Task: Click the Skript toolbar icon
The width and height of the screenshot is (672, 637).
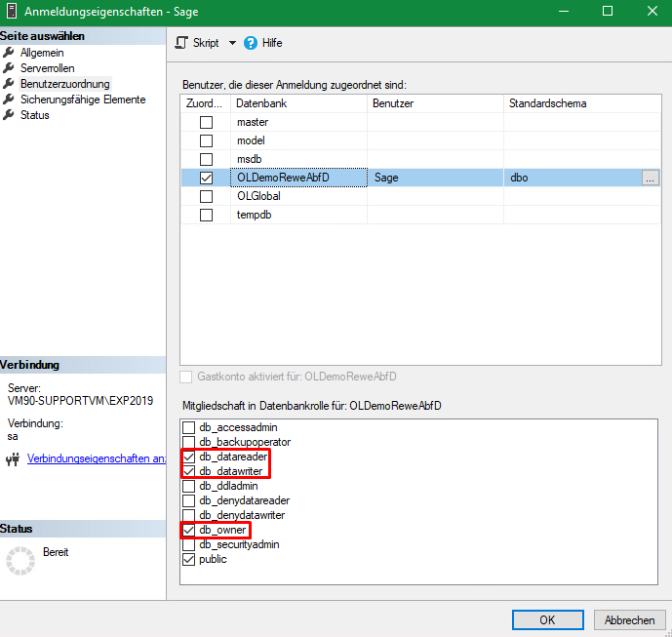Action: [181, 43]
